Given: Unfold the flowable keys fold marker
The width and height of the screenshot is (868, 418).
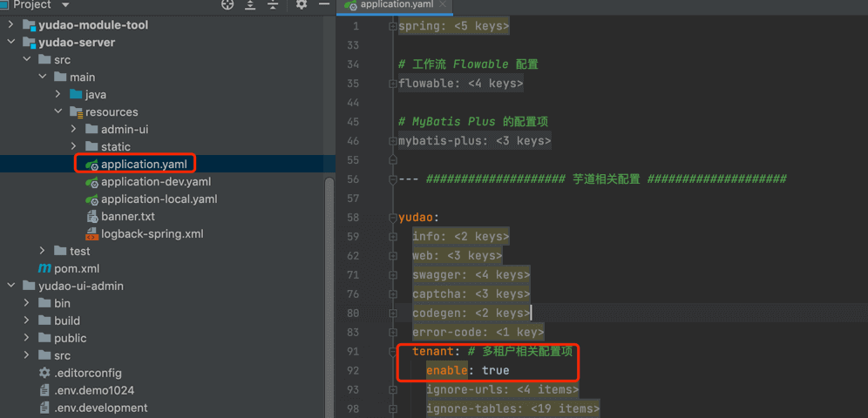Looking at the screenshot, I should tap(394, 84).
